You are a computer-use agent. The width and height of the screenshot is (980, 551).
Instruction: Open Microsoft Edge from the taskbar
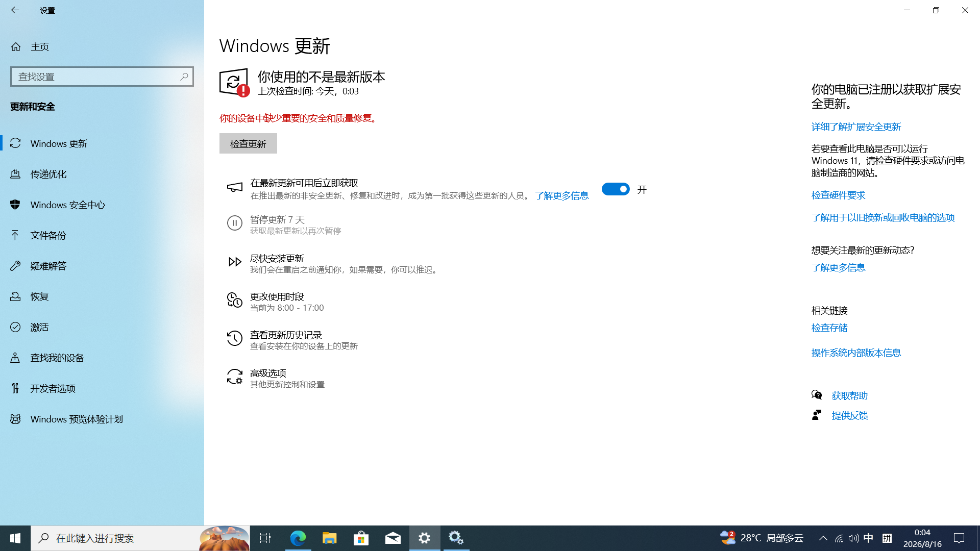(x=298, y=538)
